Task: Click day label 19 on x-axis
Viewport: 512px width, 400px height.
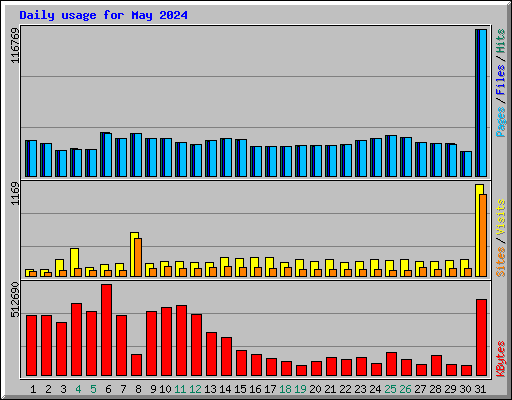Action: coord(300,389)
